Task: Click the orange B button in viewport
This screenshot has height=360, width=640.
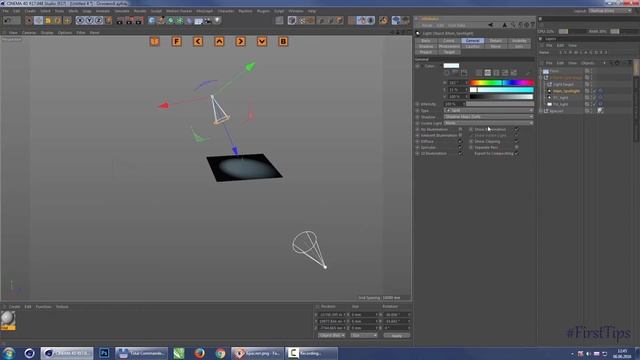Action: [283, 41]
